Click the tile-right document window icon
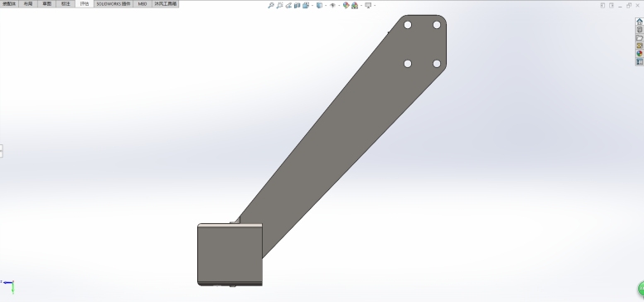This screenshot has width=644, height=302. click(612, 5)
